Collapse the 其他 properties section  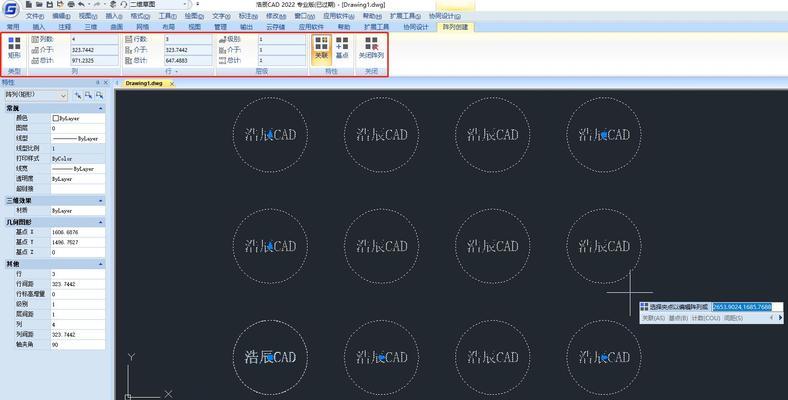[x=101, y=264]
